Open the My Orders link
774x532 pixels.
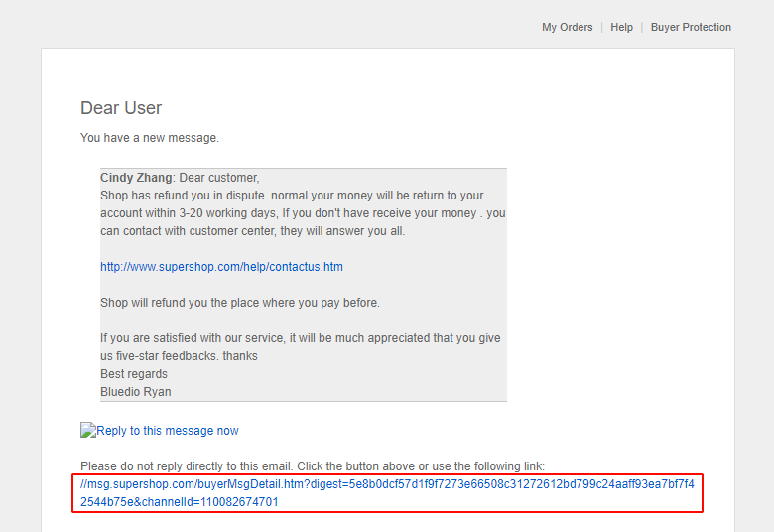568,27
